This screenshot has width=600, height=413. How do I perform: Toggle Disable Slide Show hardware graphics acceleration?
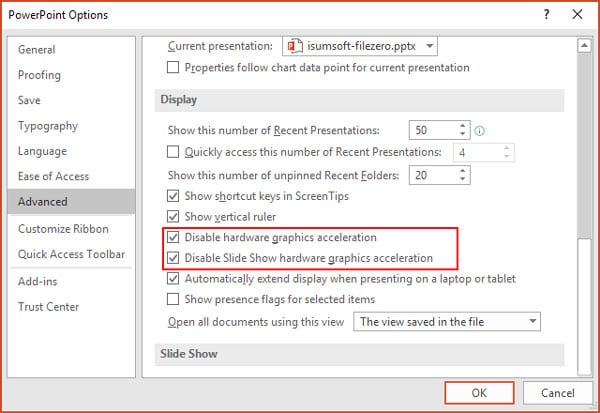[173, 258]
